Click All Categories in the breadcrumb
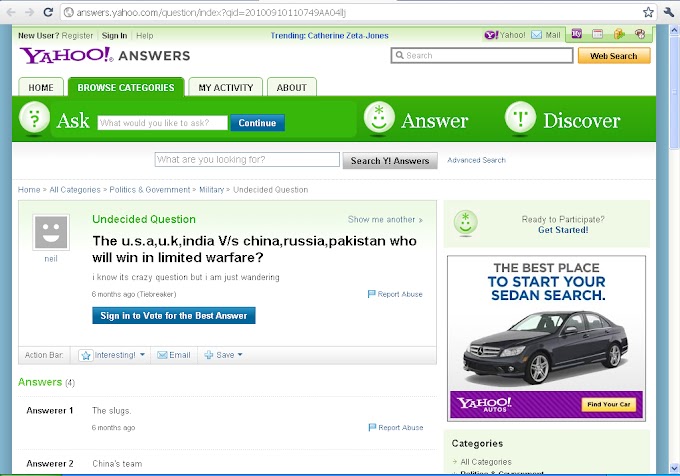Viewport: 680px width, 476px height. (75, 189)
